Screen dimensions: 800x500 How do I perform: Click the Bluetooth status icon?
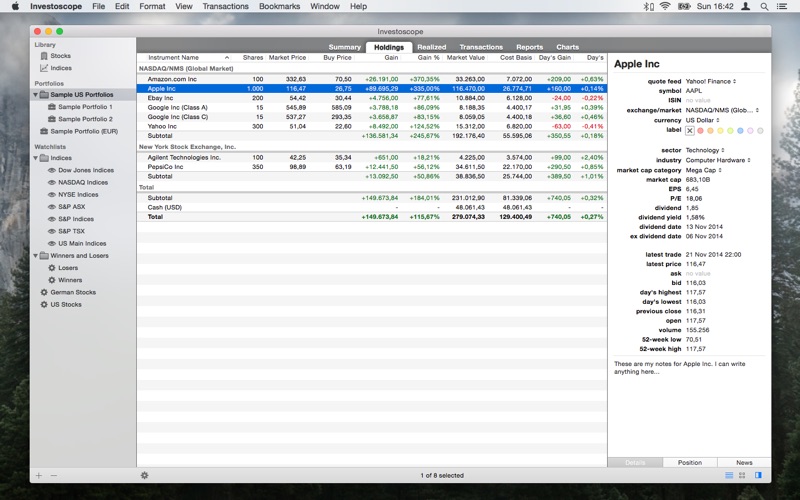(648, 7)
